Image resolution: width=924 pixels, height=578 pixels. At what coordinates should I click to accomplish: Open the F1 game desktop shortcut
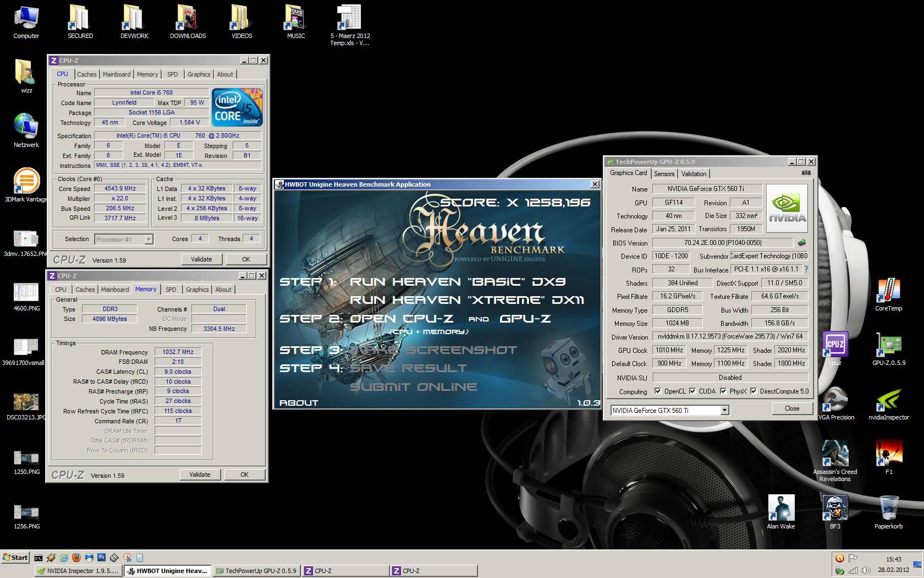tap(888, 457)
